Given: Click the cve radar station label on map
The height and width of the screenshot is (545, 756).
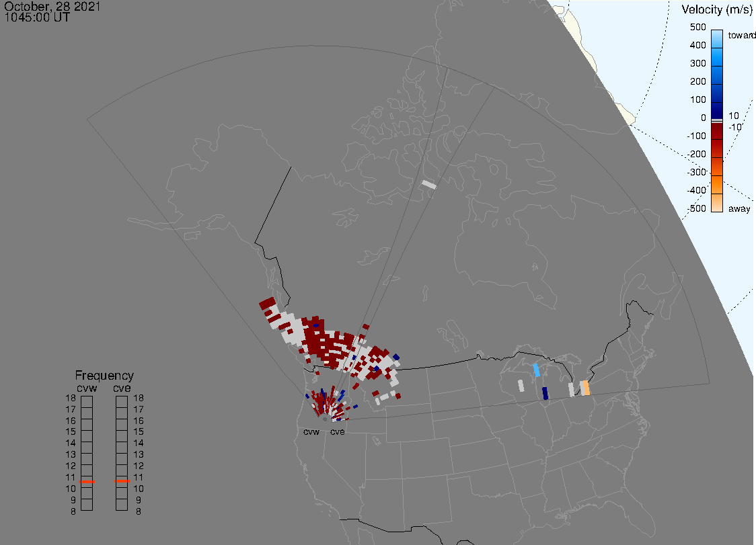Looking at the screenshot, I should tap(337, 431).
